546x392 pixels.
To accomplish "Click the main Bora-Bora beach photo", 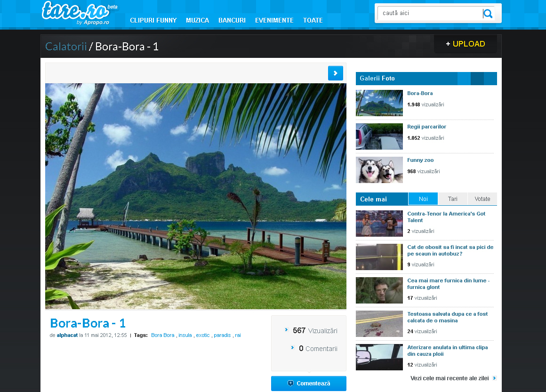I will 195,196.
